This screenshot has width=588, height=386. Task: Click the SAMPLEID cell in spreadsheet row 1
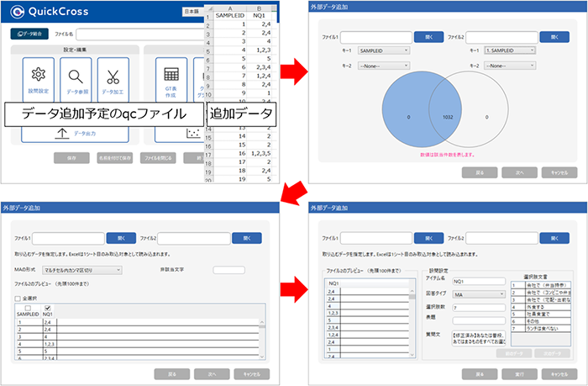pyautogui.click(x=230, y=15)
